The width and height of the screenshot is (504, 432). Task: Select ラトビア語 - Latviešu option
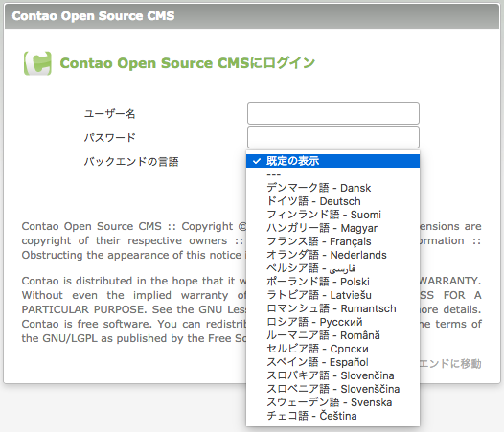(x=333, y=295)
